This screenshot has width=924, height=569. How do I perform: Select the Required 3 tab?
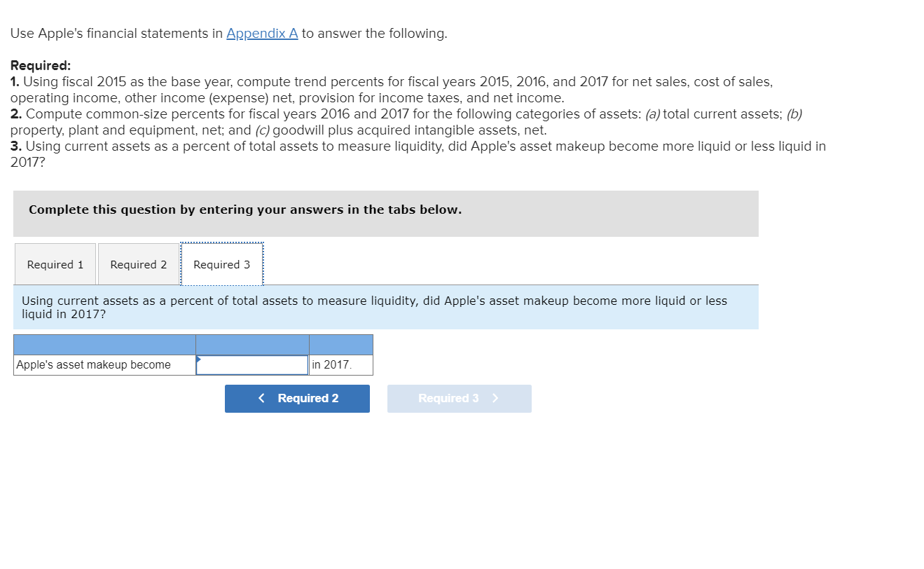coord(221,264)
